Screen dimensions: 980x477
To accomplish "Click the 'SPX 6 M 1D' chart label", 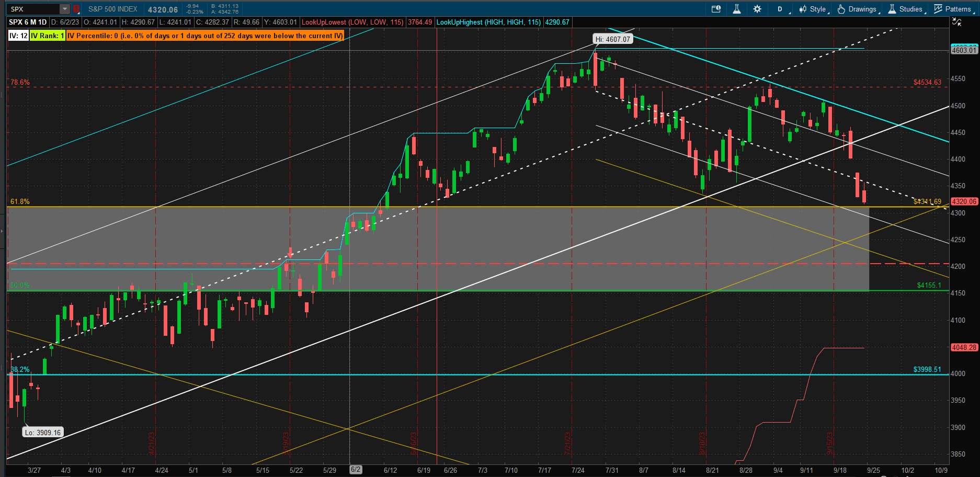I will pyautogui.click(x=28, y=22).
